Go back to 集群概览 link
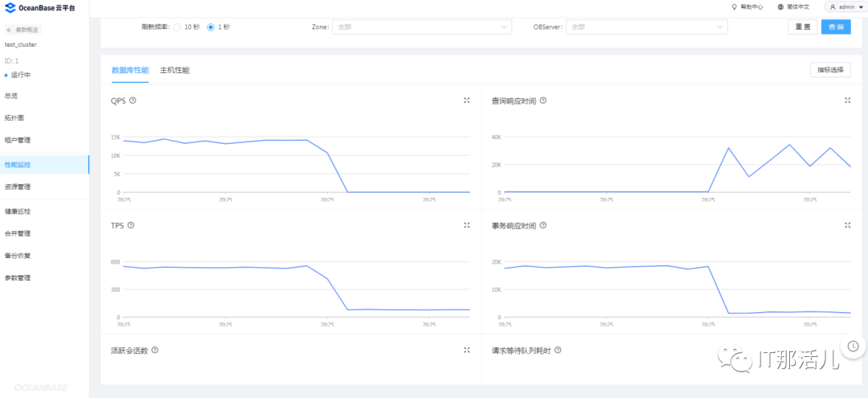The width and height of the screenshot is (868, 398). coord(23,30)
